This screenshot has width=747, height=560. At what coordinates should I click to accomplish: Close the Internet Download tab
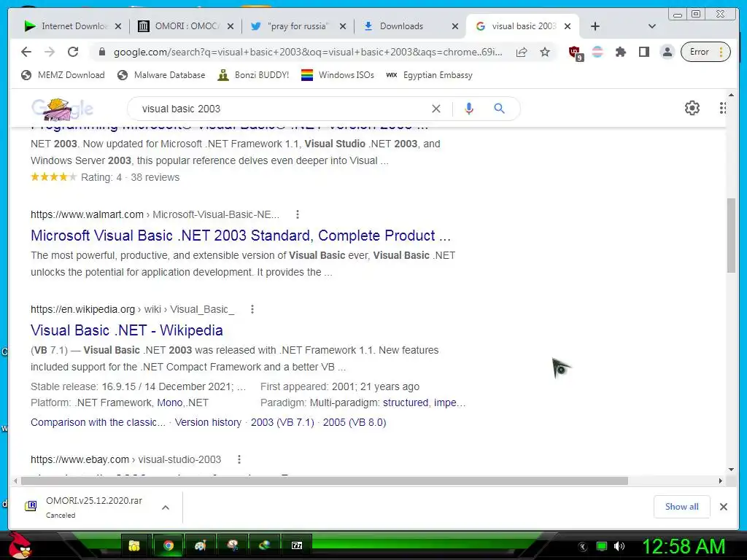click(118, 27)
